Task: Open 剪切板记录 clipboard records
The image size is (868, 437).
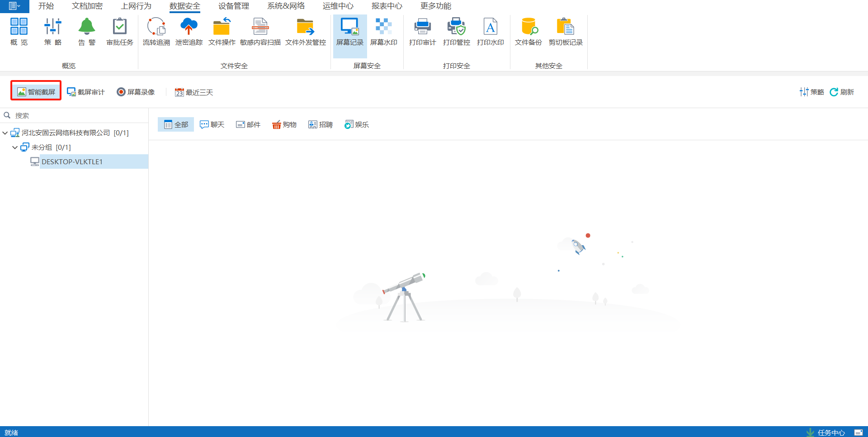Action: 566,32
